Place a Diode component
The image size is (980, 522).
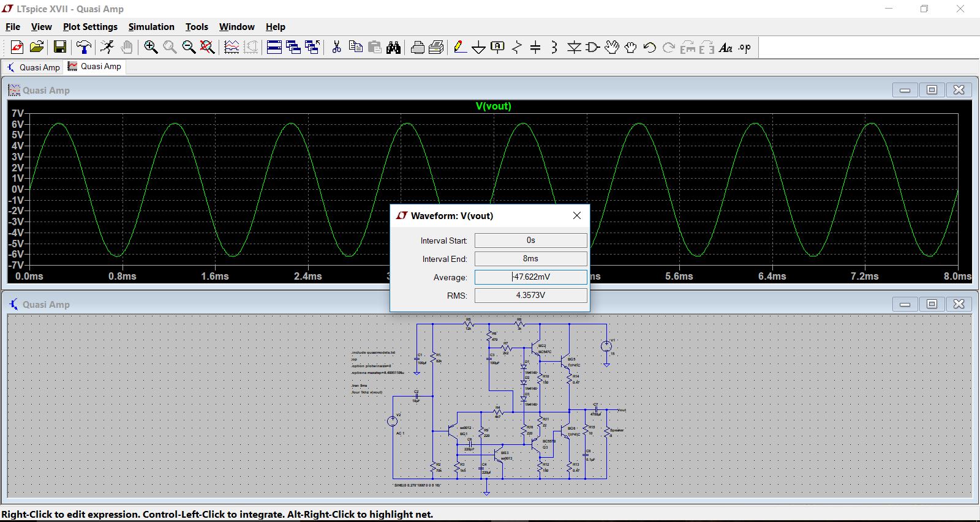(574, 47)
